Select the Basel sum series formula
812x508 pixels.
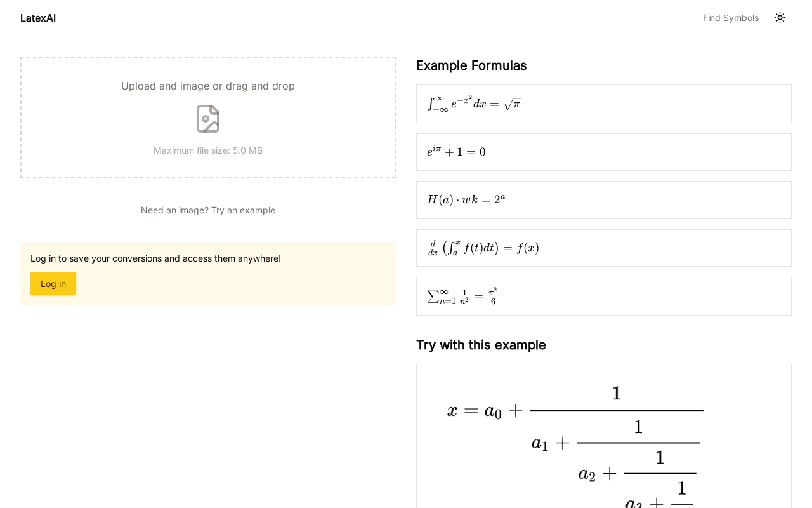coord(604,297)
